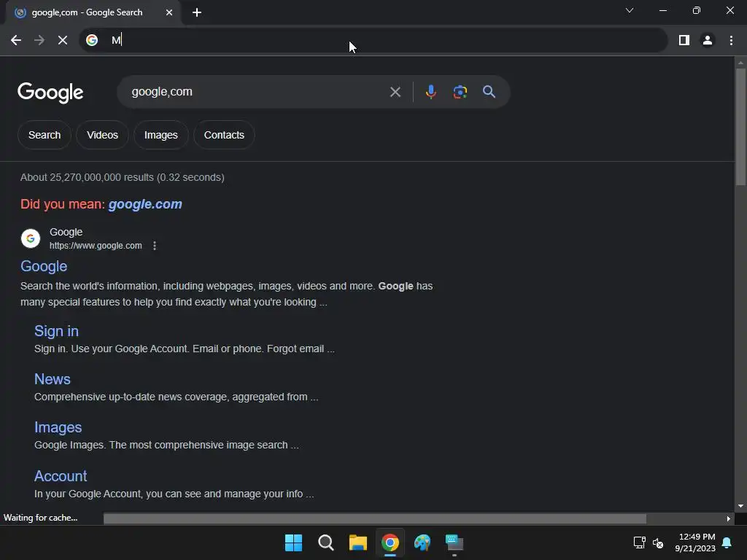Image resolution: width=747 pixels, height=560 pixels.
Task: Stop loading the page
Action: click(x=63, y=40)
